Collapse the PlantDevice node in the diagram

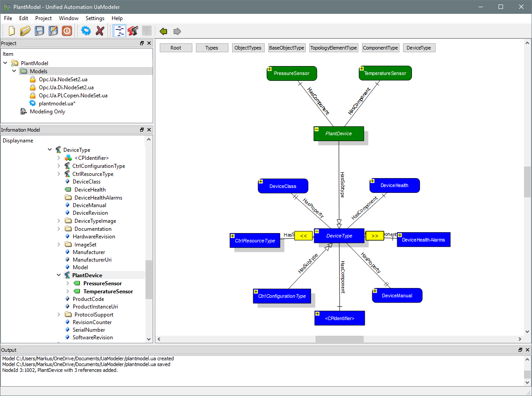coord(316,129)
